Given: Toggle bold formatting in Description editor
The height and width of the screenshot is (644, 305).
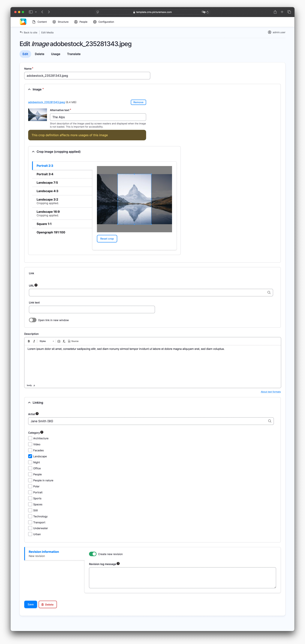Looking at the screenshot, I should pyautogui.click(x=29, y=341).
